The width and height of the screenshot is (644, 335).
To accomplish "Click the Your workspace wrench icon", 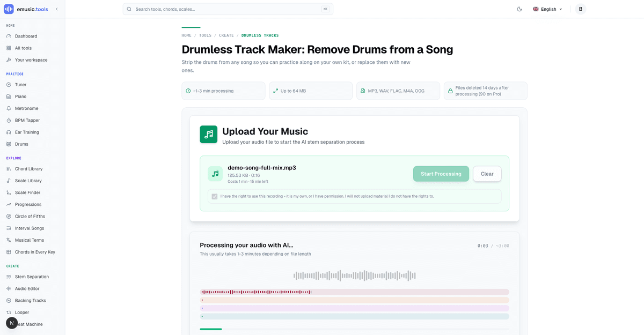I will coord(9,60).
